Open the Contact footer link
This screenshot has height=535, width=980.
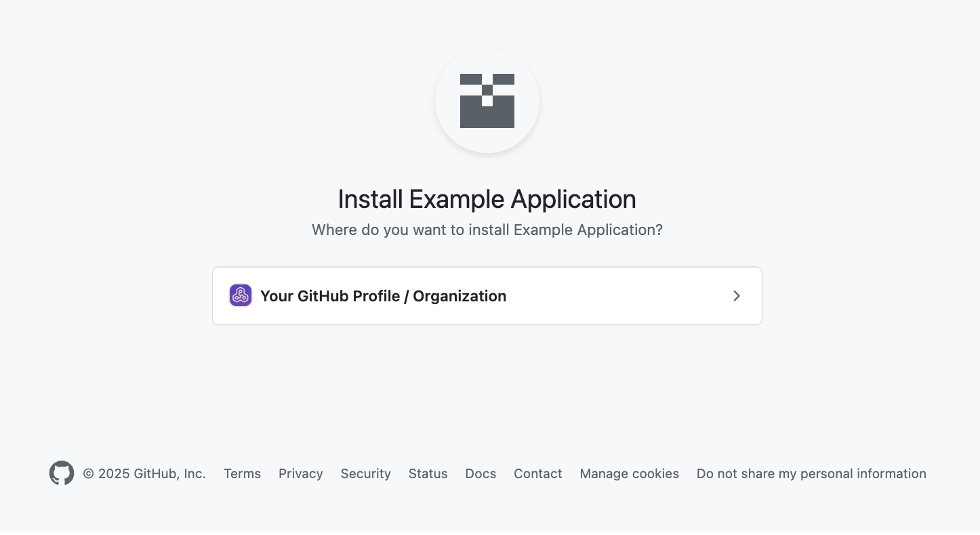537,473
